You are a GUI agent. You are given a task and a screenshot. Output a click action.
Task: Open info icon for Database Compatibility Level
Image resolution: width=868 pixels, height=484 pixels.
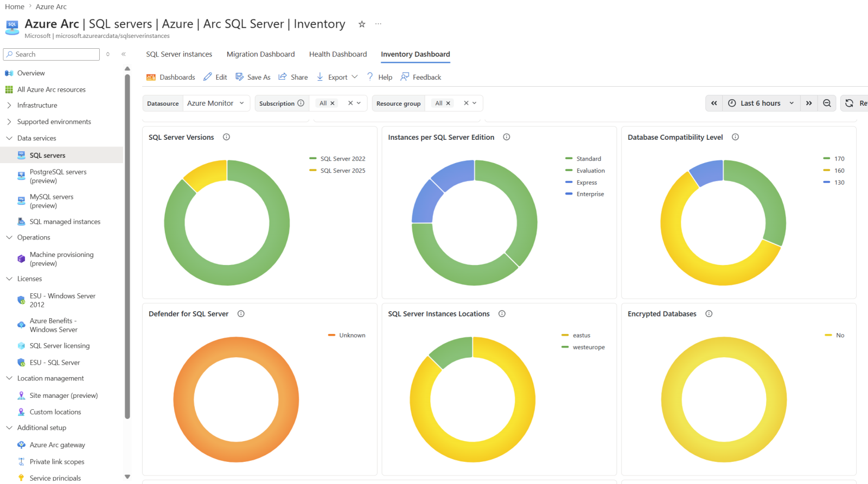pyautogui.click(x=736, y=137)
